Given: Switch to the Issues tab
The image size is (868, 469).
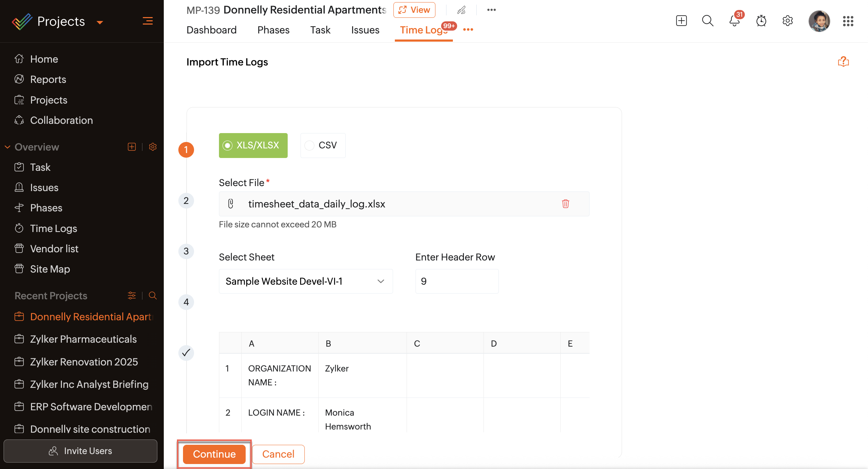Looking at the screenshot, I should 365,30.
